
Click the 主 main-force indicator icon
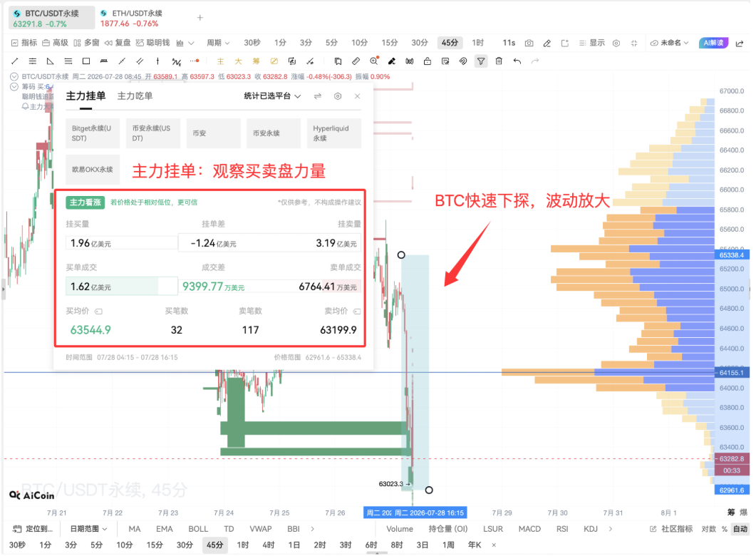pos(220,61)
